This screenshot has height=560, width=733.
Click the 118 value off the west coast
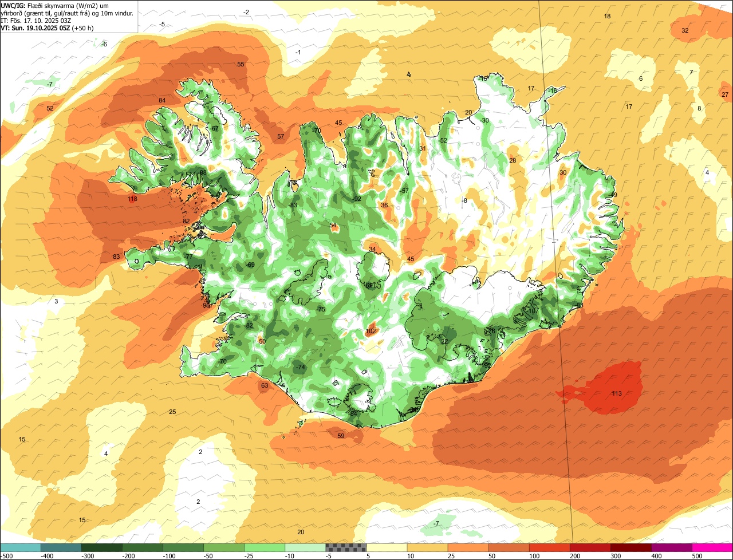tap(132, 199)
